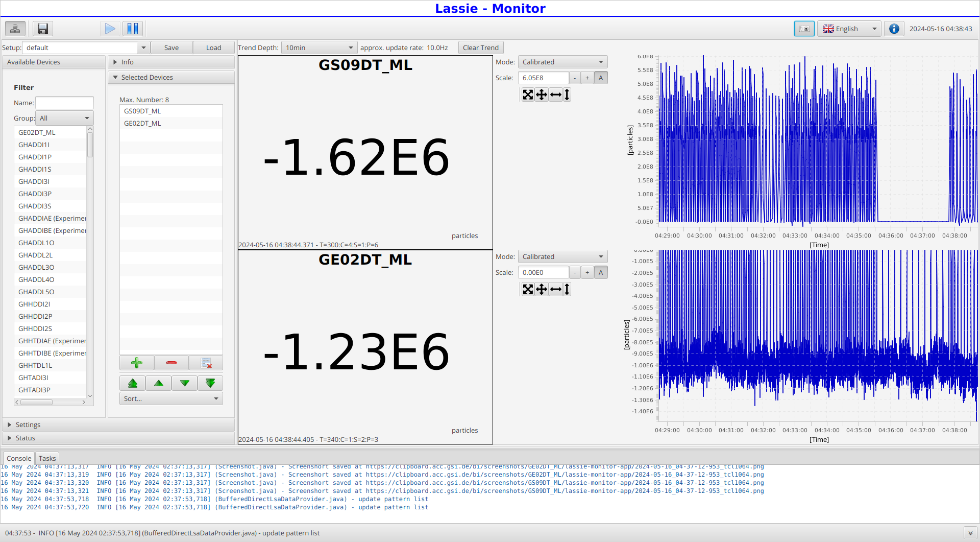980x542 pixels.
Task: Open the Trend Depth 10min dropdown
Action: tap(320, 48)
